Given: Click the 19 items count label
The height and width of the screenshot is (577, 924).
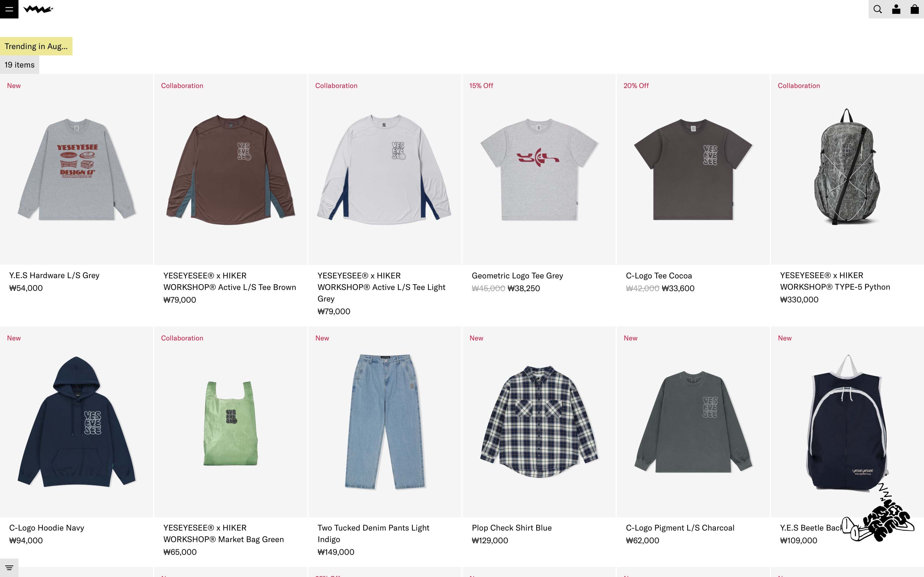Looking at the screenshot, I should [19, 65].
